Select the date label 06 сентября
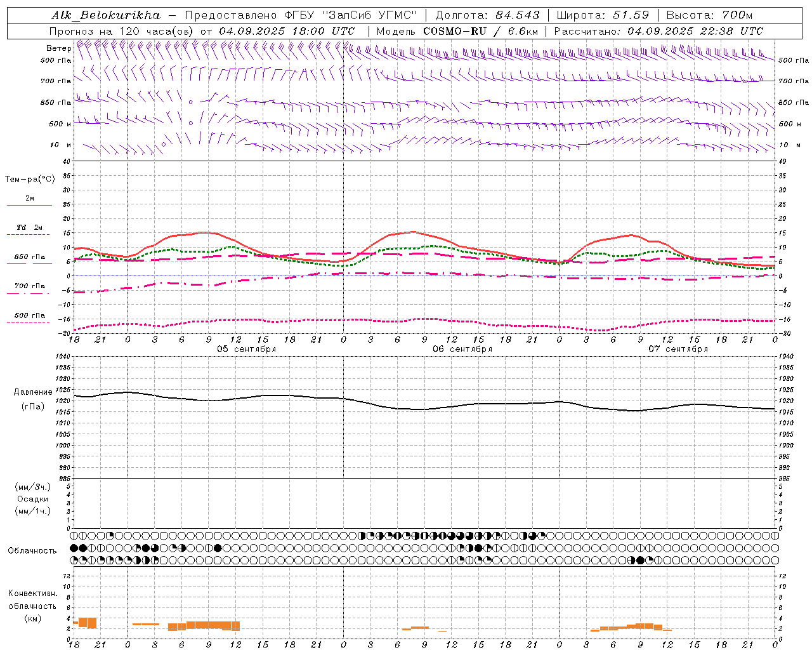Screen dimensions: 812x650 (x=462, y=349)
